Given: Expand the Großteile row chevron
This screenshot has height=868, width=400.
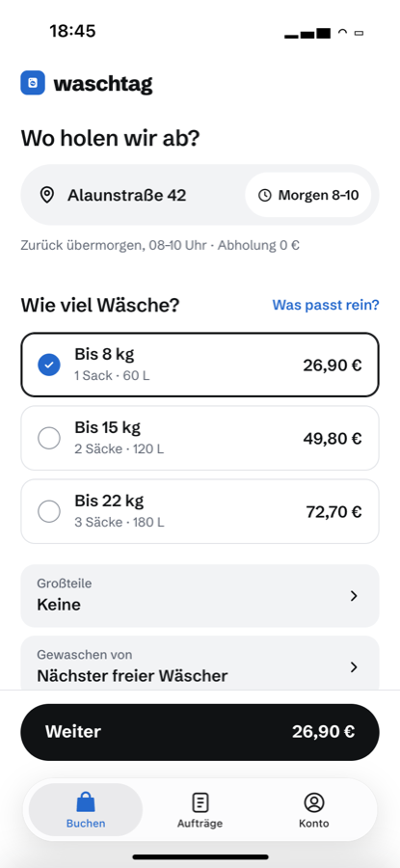Looking at the screenshot, I should (x=354, y=596).
